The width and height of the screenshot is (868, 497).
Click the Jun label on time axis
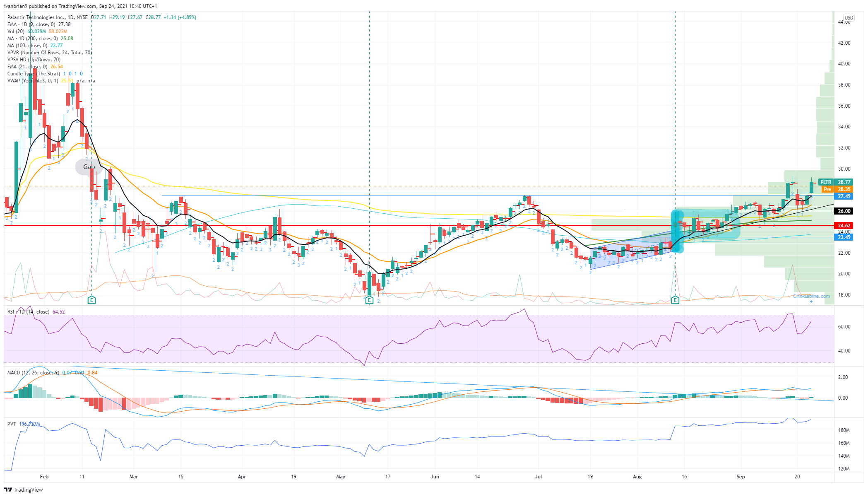coord(435,477)
